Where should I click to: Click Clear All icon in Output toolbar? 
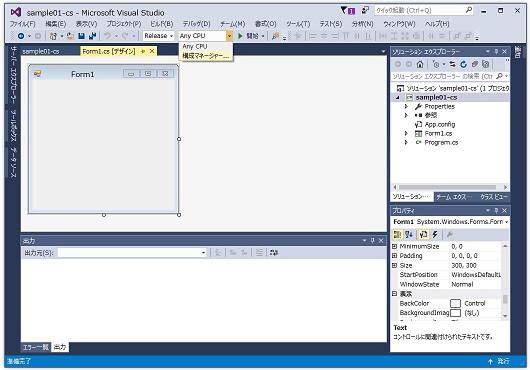pyautogui.click(x=259, y=252)
